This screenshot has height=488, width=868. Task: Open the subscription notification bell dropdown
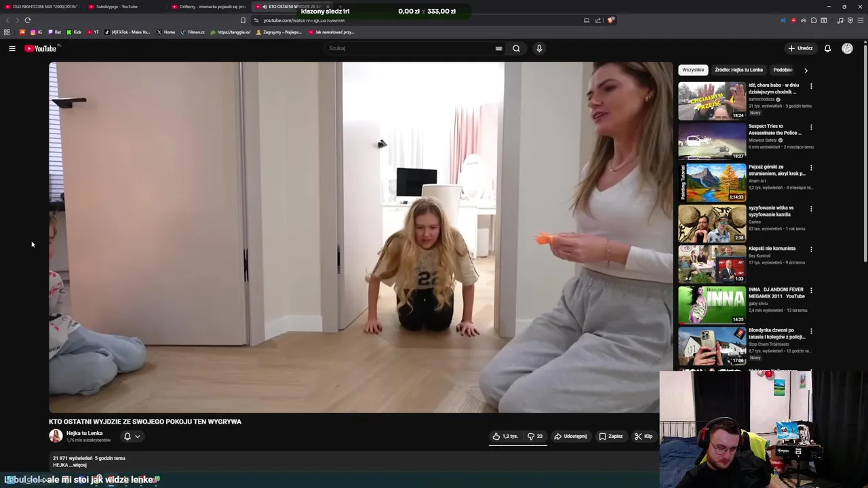pos(132,436)
